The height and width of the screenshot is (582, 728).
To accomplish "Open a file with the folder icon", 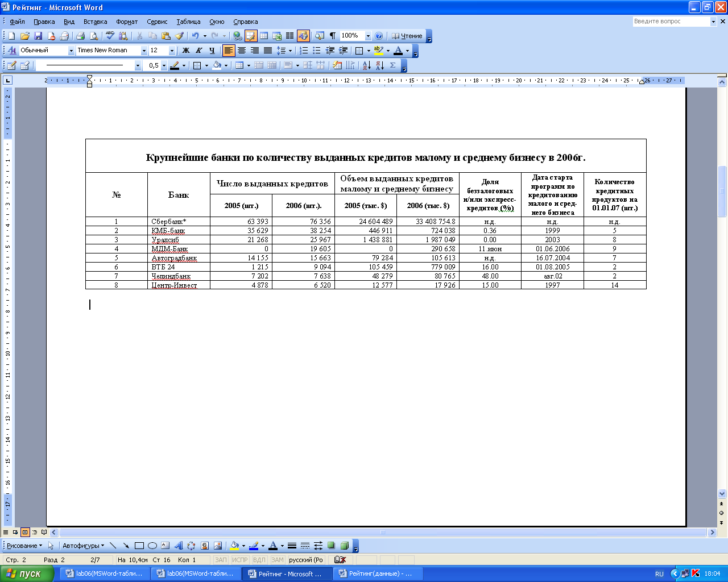I will pos(24,36).
